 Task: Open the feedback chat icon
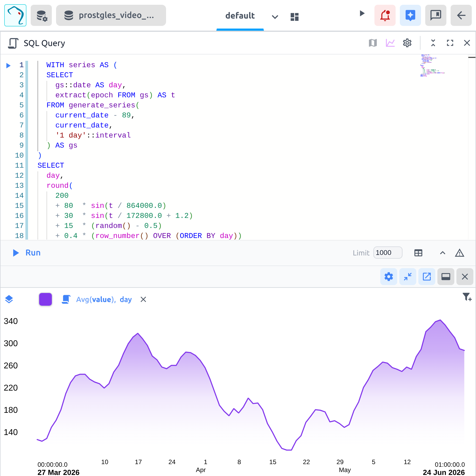(436, 15)
